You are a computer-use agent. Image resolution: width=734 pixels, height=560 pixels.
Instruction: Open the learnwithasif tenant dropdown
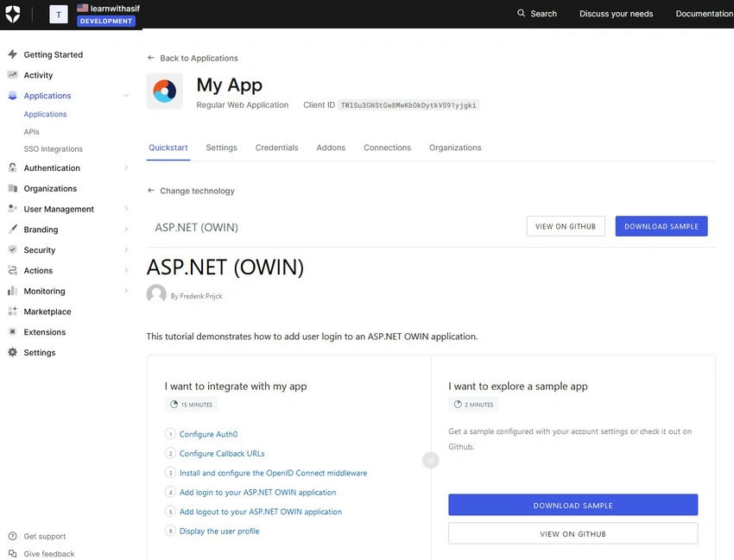click(109, 9)
